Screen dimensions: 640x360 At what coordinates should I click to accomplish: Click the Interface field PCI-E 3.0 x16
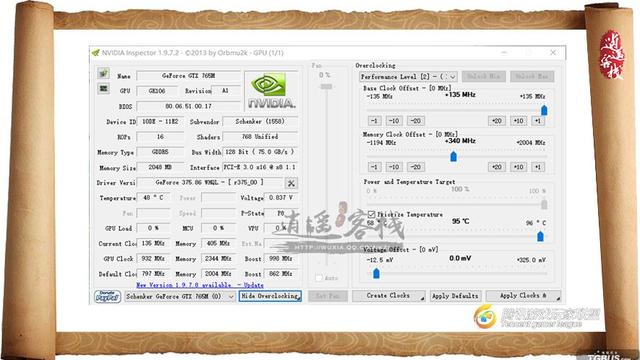[x=260, y=167]
